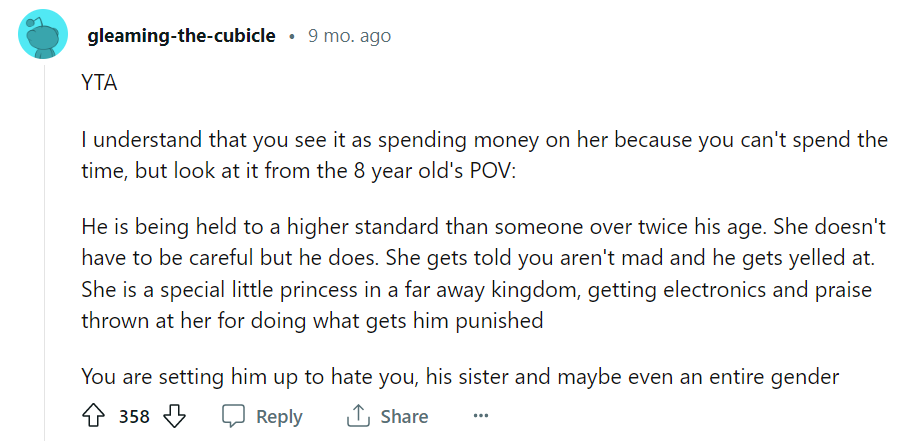The height and width of the screenshot is (441, 919).
Task: Click the paragraph starting 'I understand that you'
Action: (x=484, y=155)
